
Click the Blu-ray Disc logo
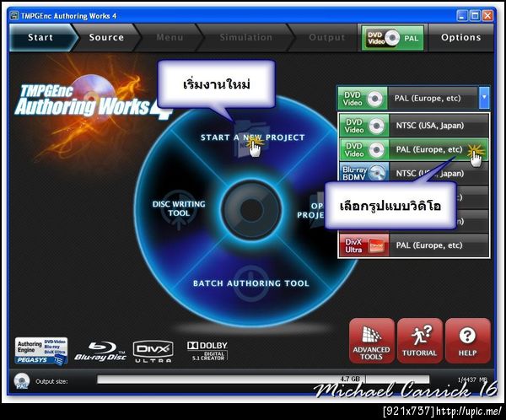[x=100, y=351]
